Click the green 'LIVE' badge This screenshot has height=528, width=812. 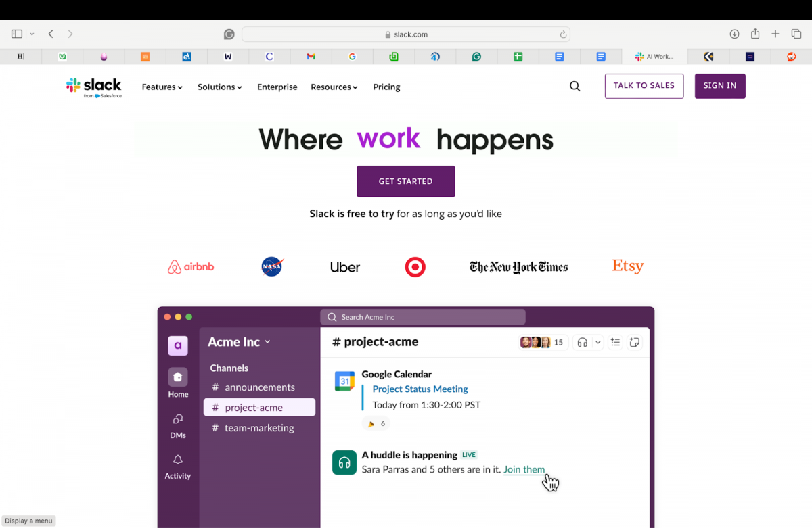click(469, 455)
